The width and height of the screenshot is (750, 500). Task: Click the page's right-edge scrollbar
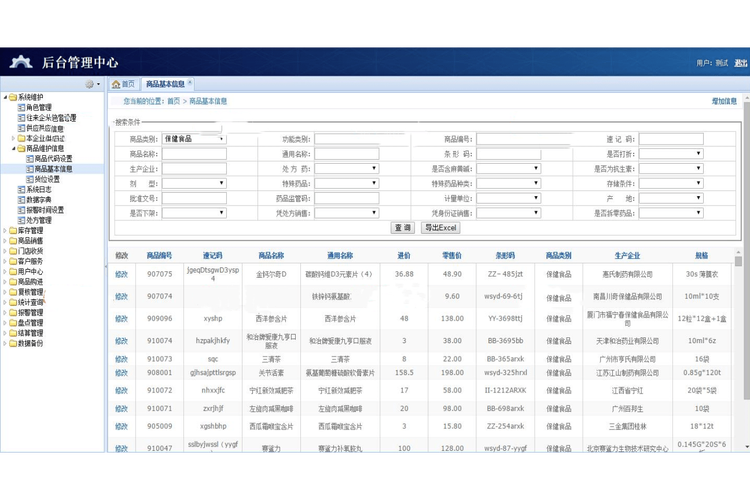click(x=747, y=249)
